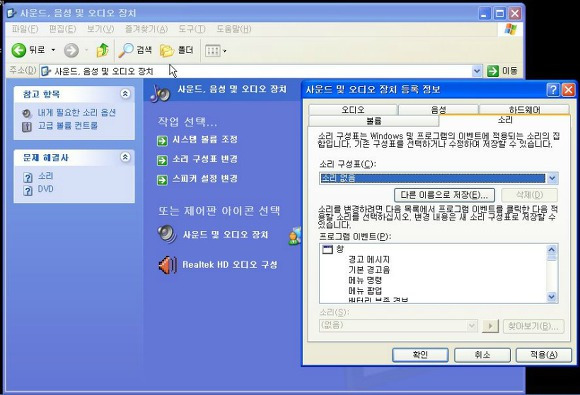Click the 스피커 설정 변경 arrow icon

point(162,180)
